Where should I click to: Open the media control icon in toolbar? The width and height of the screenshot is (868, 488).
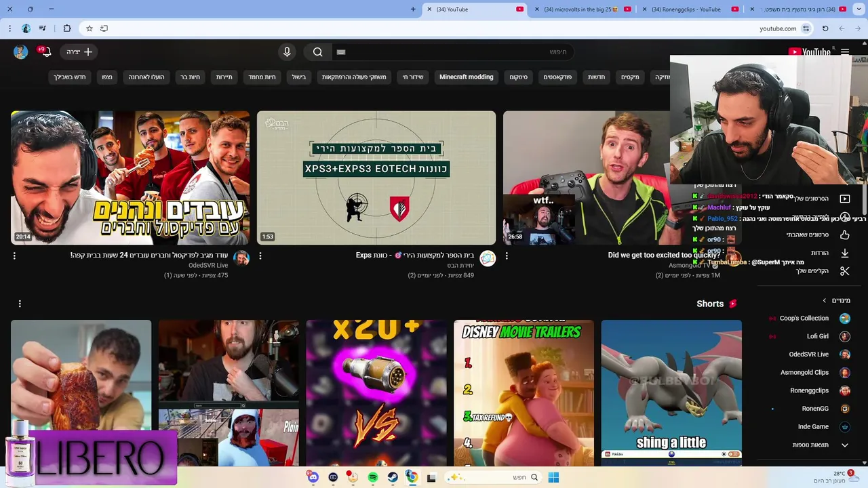click(43, 28)
